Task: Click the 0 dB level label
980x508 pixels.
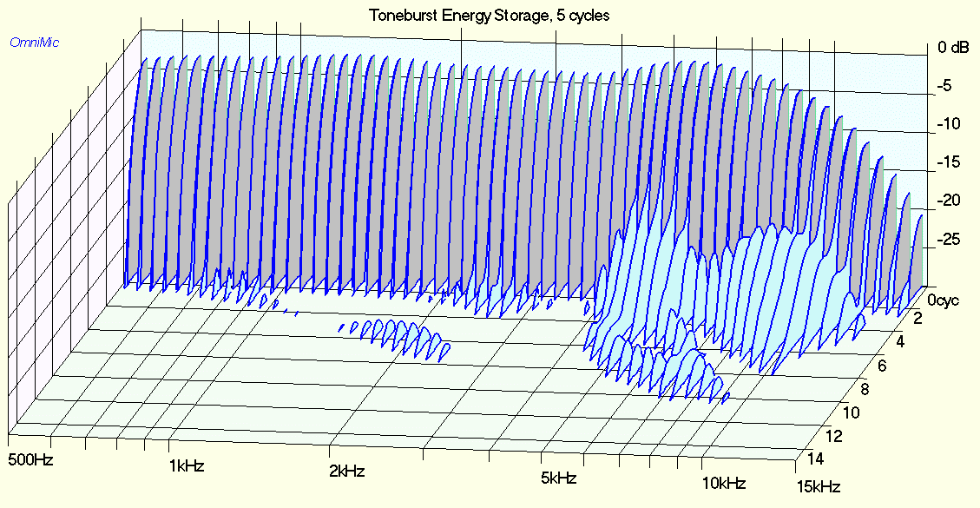Action: point(951,49)
